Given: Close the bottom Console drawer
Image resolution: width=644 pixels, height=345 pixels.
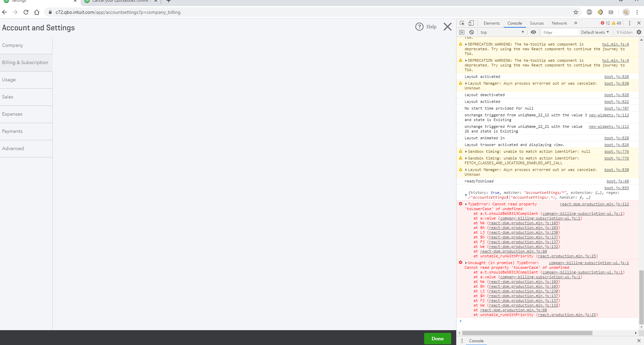Looking at the screenshot, I should (x=639, y=341).
